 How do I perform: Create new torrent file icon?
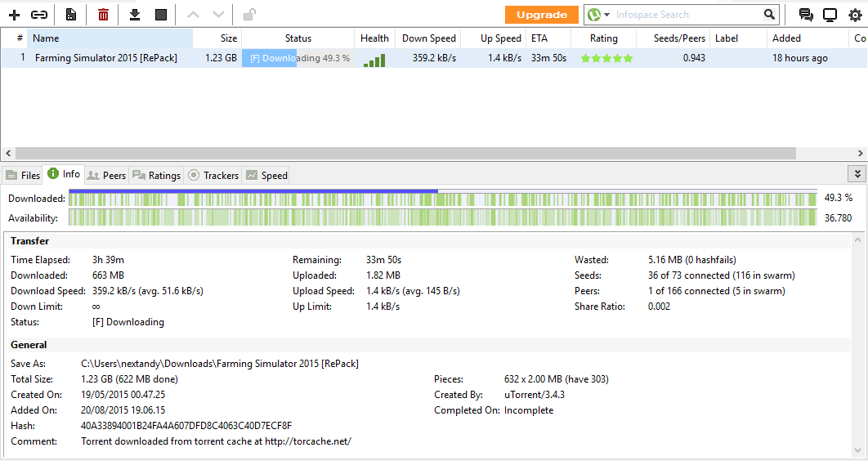(x=71, y=15)
